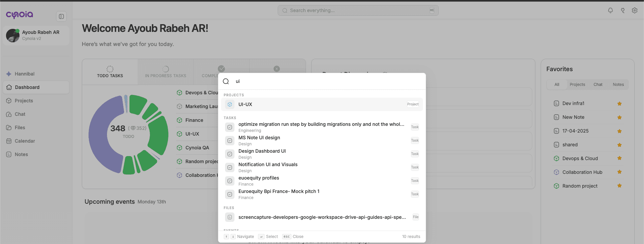Open Notes in the sidebar
Screen dimensions: 644x244
pyautogui.click(x=36, y=154)
